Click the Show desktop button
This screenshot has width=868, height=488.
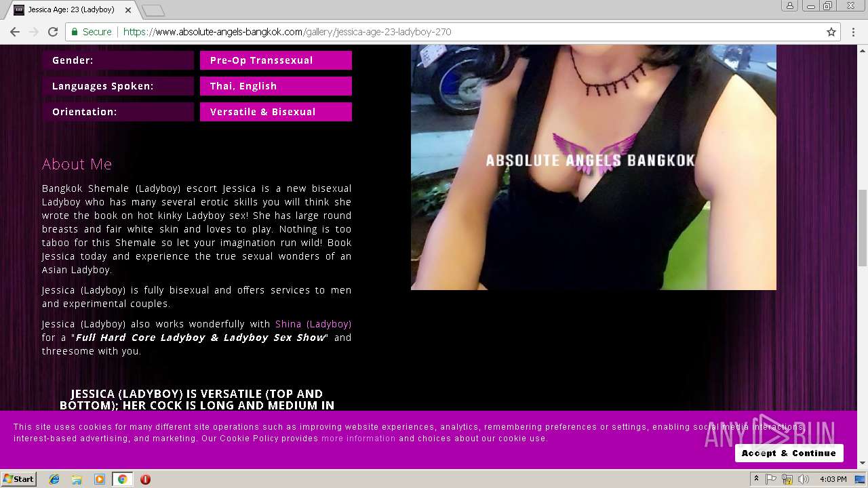[861, 479]
